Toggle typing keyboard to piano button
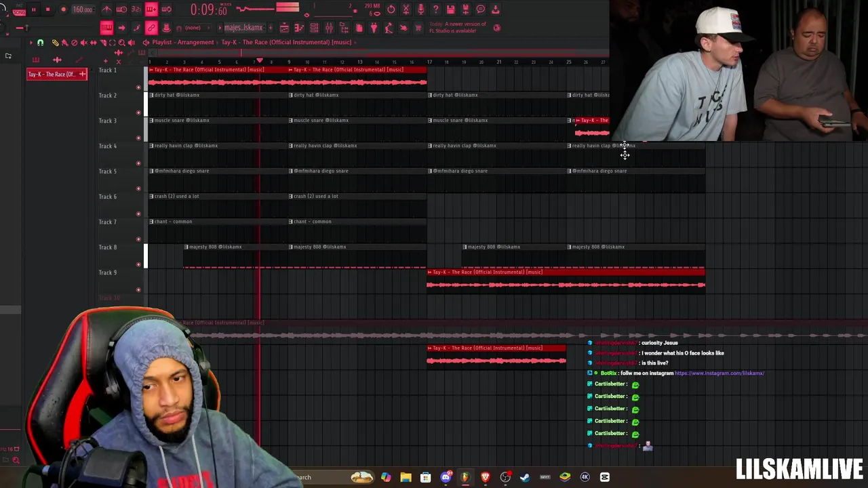Screen dimensions: 868x488 point(106,28)
